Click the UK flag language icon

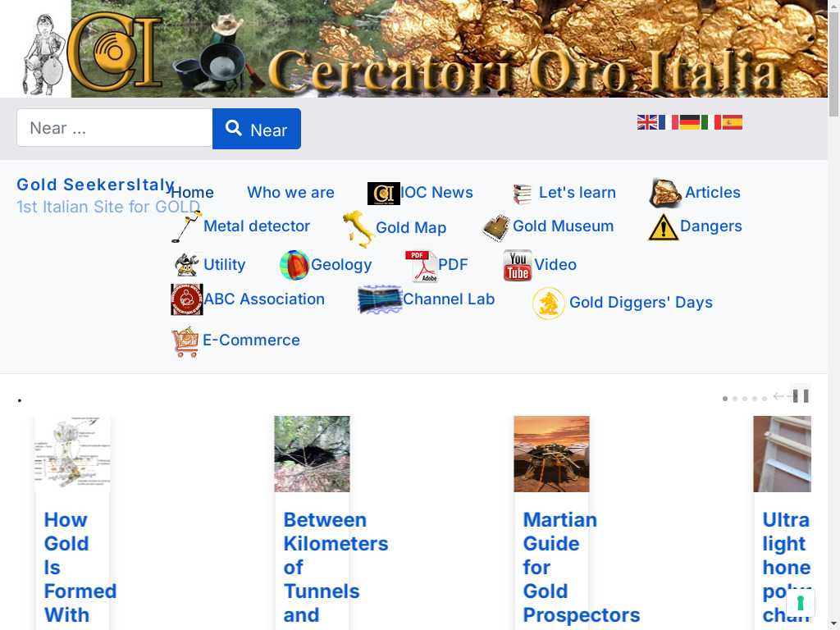point(647,122)
